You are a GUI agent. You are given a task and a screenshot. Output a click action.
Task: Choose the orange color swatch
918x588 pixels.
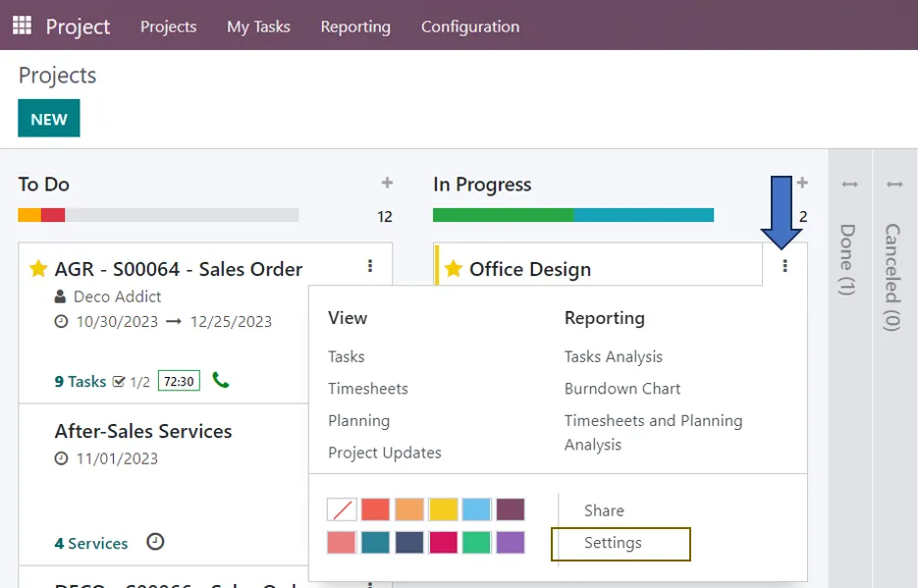pos(409,509)
